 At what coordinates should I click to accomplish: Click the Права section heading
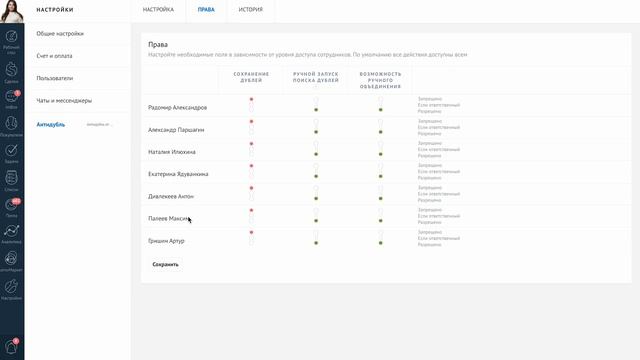point(158,44)
